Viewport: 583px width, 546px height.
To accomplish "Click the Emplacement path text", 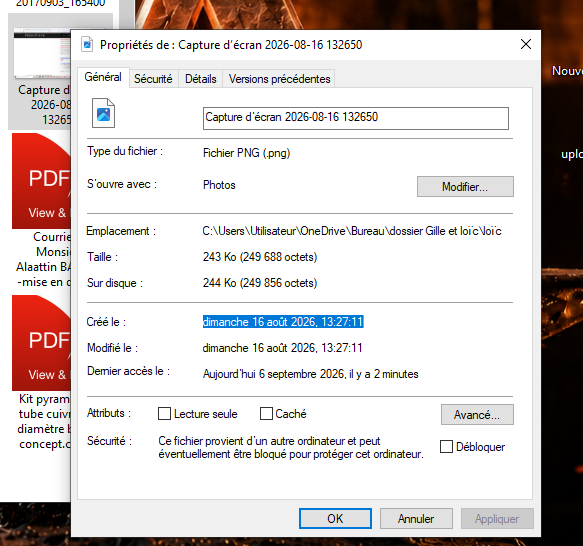I will [x=352, y=231].
